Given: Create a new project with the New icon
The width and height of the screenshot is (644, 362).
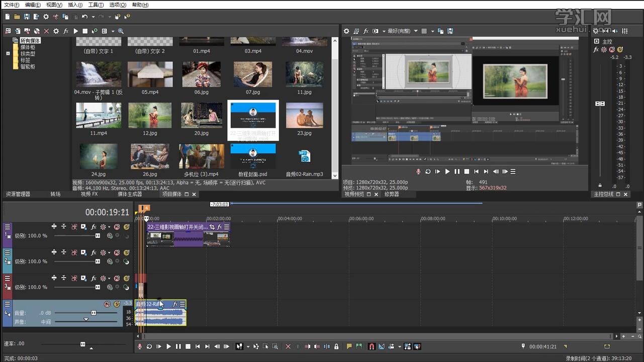Looking at the screenshot, I should pos(7,17).
